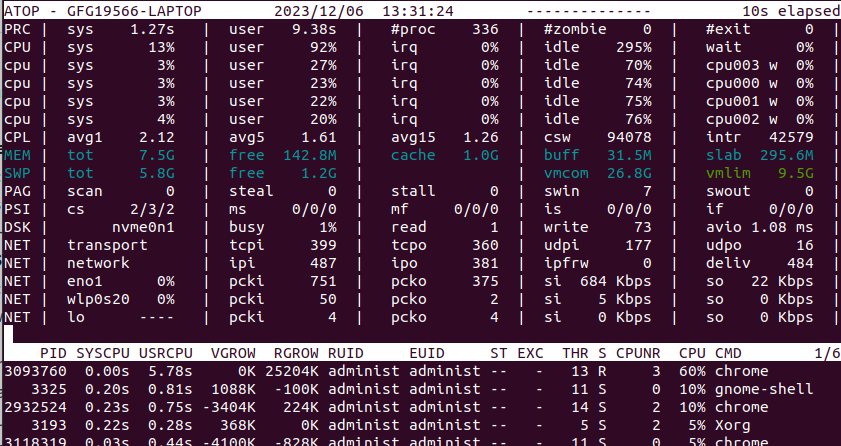Click the VGROW column header
841x446 pixels.
[233, 353]
